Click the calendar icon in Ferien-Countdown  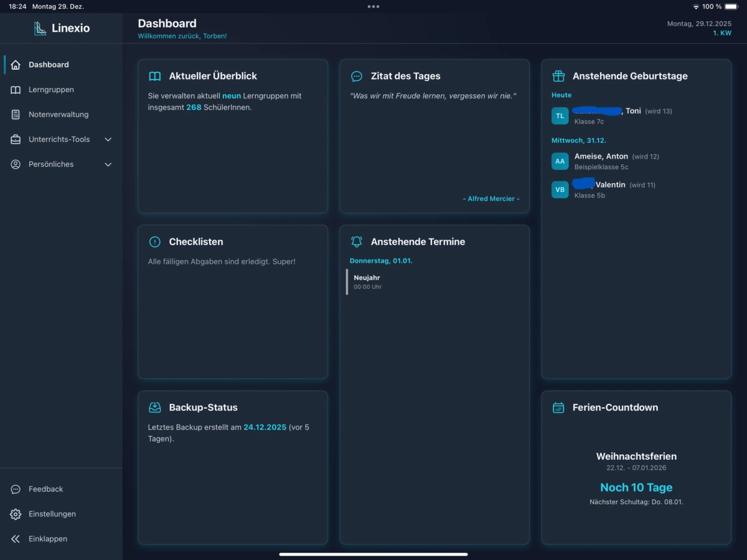(x=558, y=408)
